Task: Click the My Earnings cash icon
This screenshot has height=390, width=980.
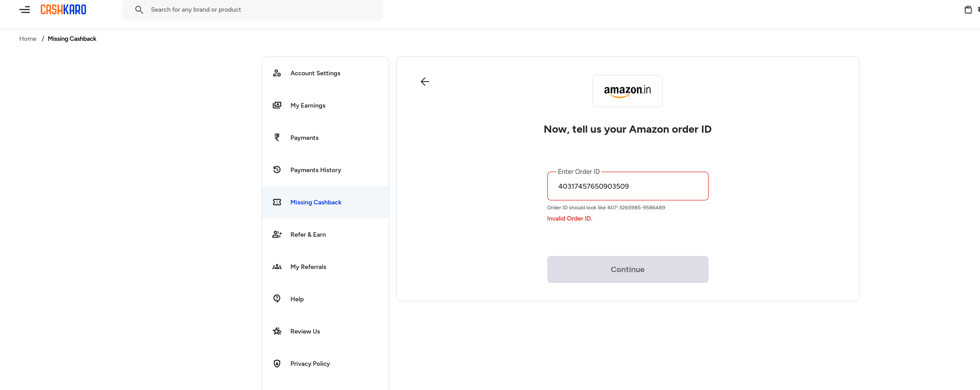Action: click(277, 105)
